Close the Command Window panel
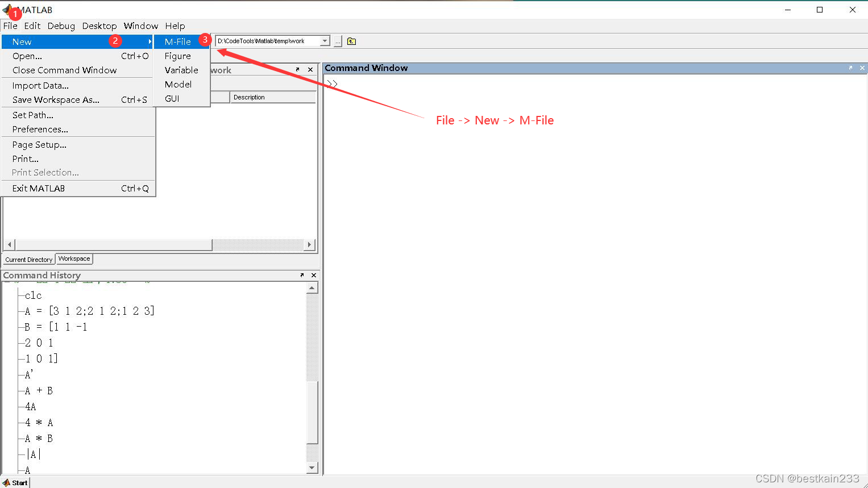Image resolution: width=868 pixels, height=488 pixels. tap(862, 68)
